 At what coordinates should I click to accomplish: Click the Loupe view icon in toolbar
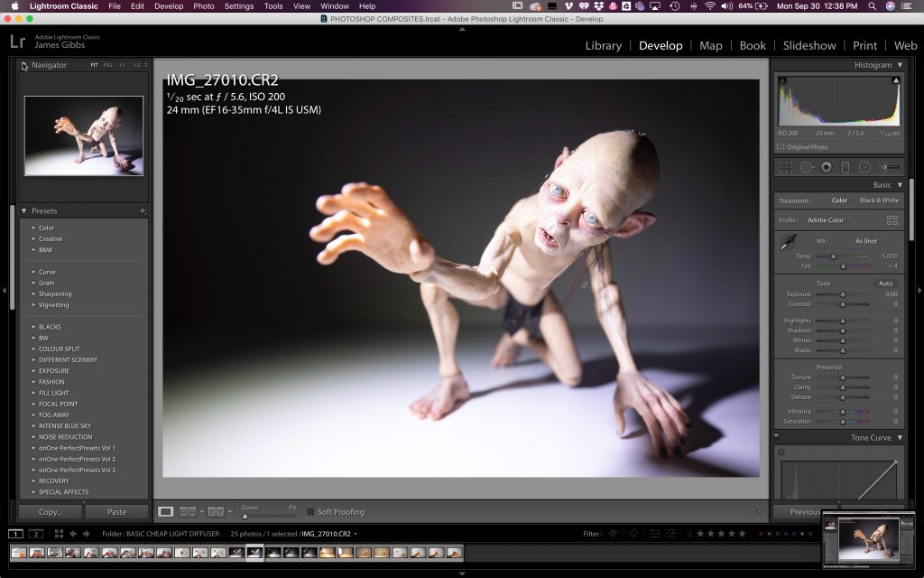166,511
